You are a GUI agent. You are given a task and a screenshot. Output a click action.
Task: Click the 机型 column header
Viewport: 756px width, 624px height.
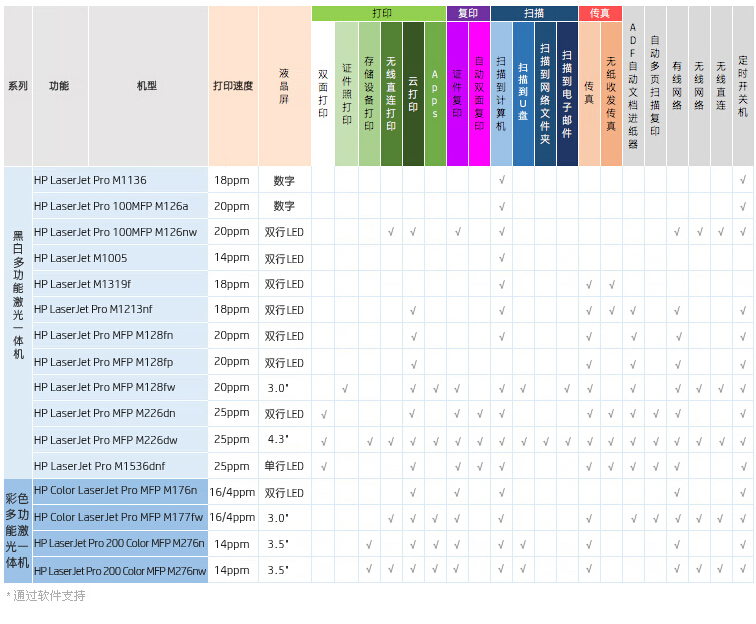point(148,86)
